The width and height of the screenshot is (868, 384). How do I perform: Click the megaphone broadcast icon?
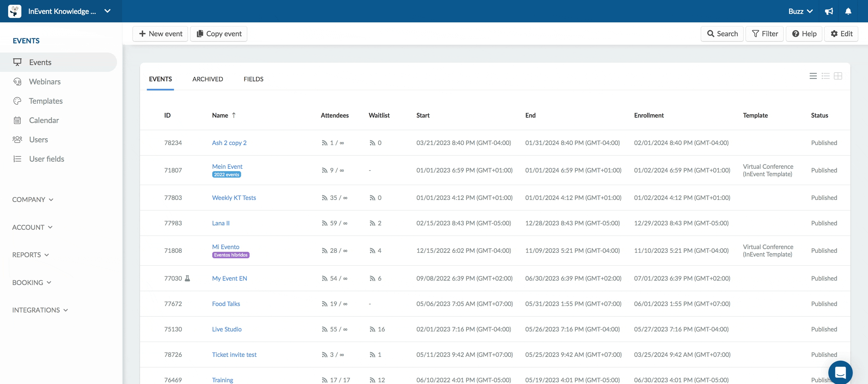point(829,11)
